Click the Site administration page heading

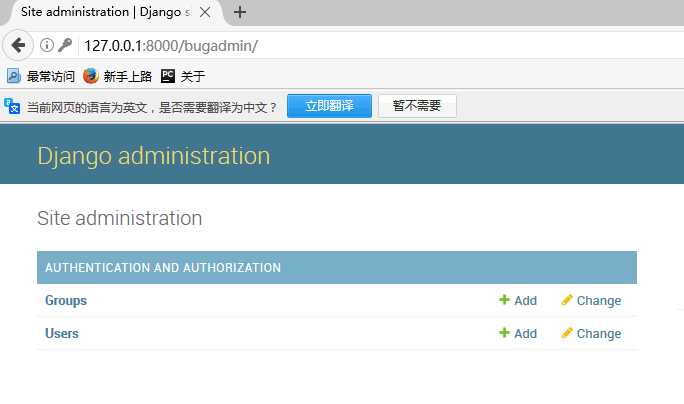(x=120, y=218)
